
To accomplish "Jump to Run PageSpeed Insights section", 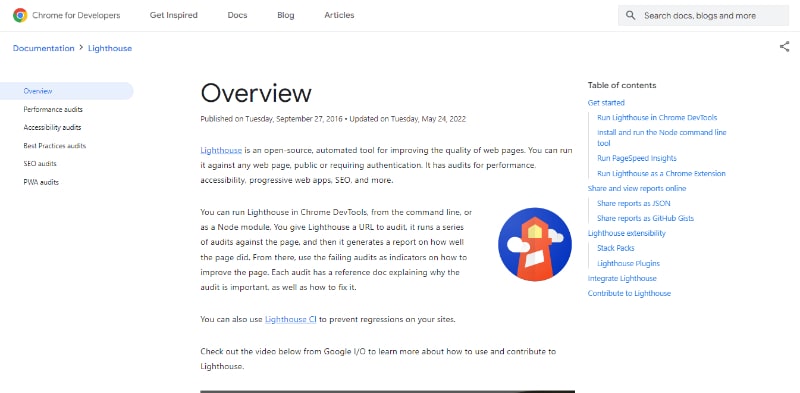I will [x=637, y=158].
